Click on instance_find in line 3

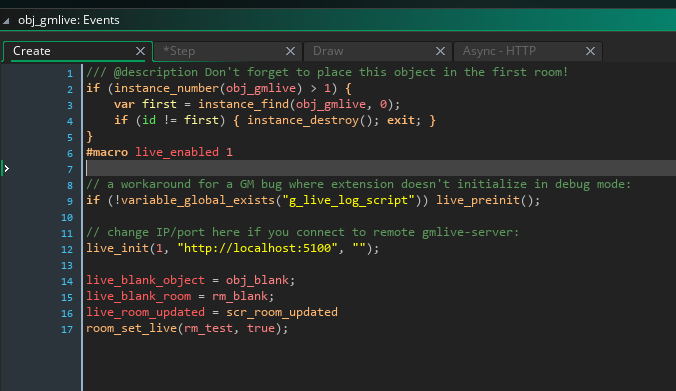point(244,104)
